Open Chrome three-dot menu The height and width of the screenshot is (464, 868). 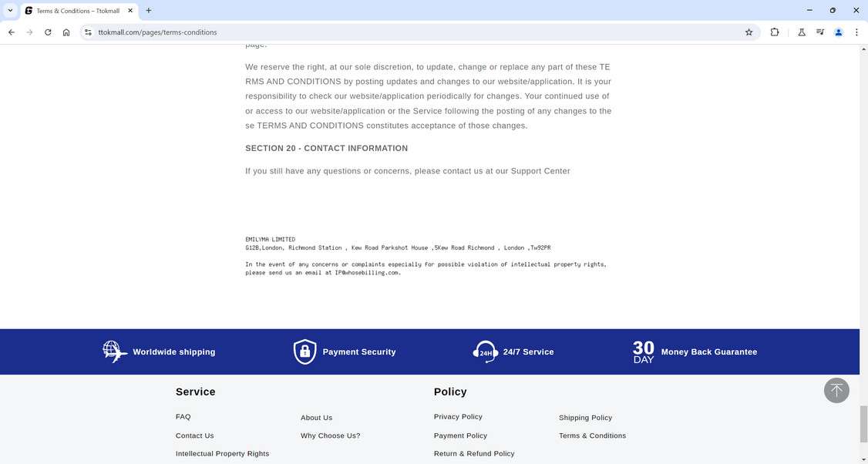pos(856,32)
